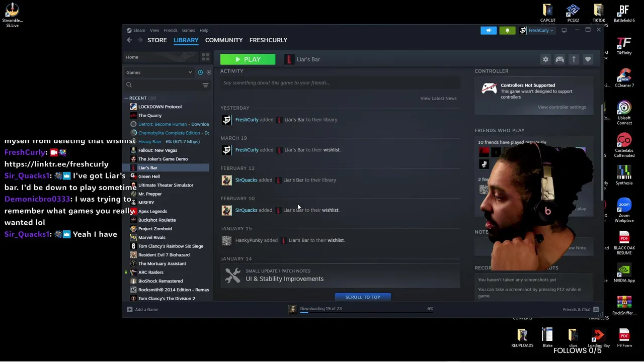Switch library to grid collections view
The image size is (644, 362).
point(205,57)
